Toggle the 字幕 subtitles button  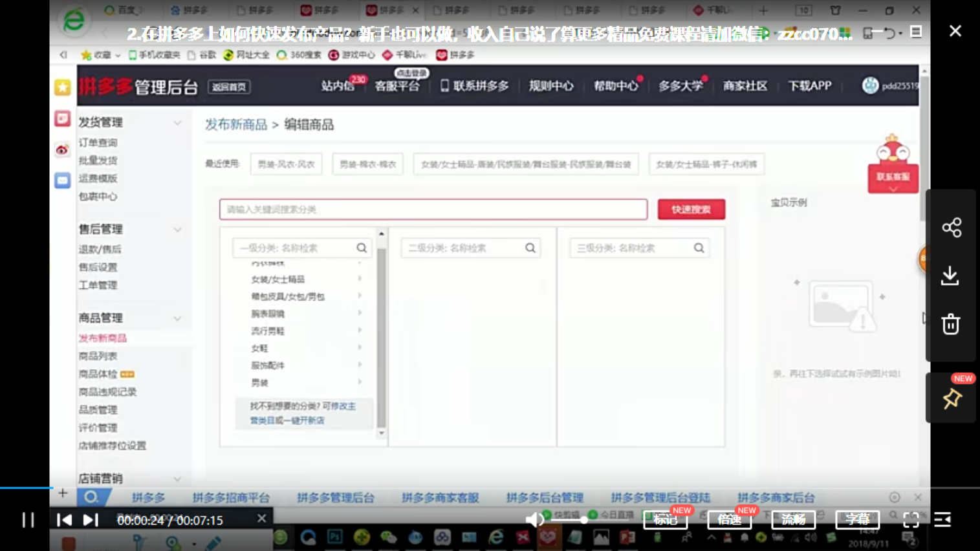[x=858, y=519]
